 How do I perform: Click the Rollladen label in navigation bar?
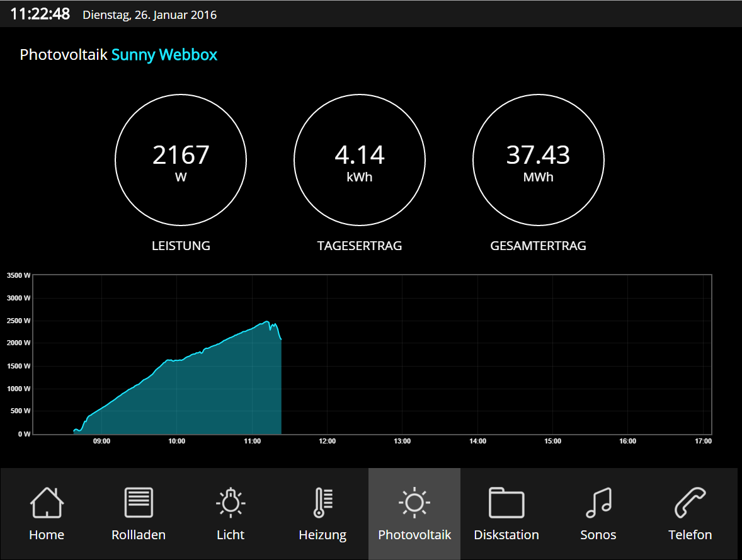tap(139, 535)
